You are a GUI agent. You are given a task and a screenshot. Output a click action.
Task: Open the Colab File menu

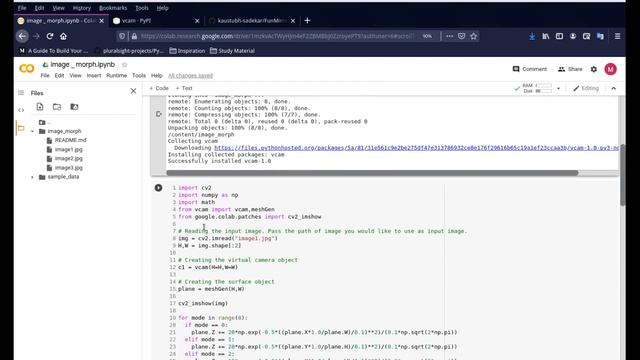pos(45,76)
